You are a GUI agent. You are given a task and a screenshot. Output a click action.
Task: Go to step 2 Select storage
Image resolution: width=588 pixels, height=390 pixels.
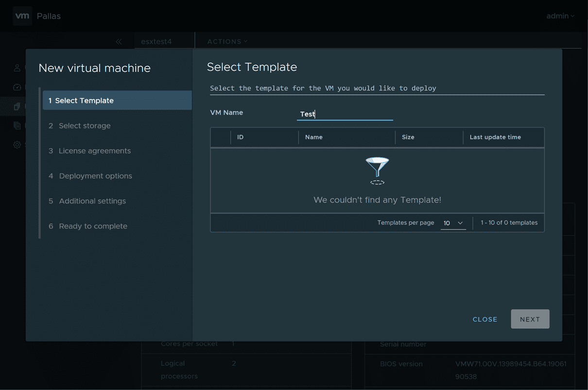(x=85, y=126)
